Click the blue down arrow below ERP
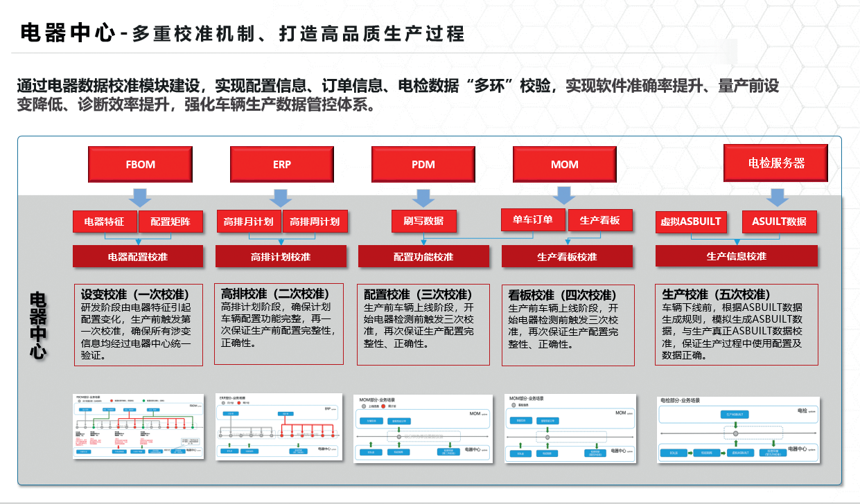 coord(281,197)
